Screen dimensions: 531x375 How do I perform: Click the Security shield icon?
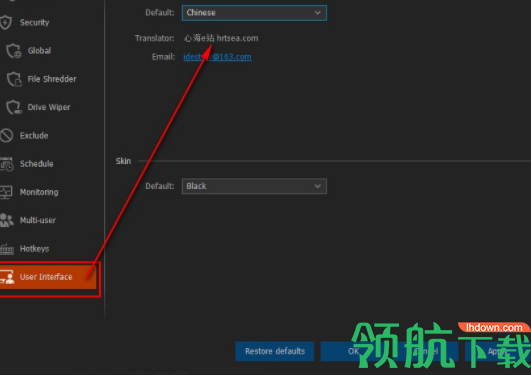tap(6, 22)
